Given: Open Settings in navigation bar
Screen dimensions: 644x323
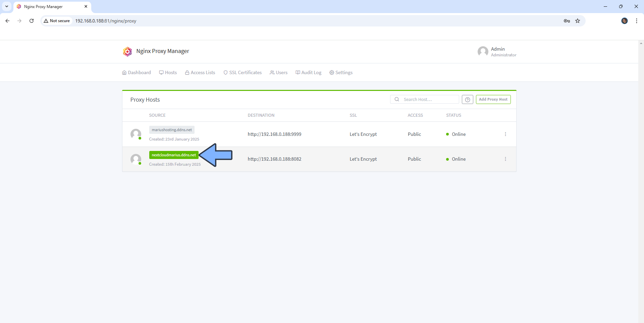Looking at the screenshot, I should click(341, 72).
